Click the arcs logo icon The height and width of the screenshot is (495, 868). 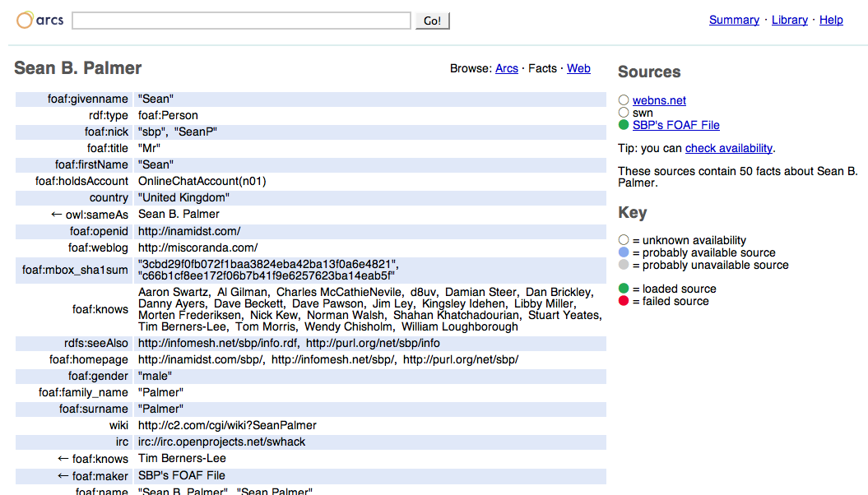[26, 21]
